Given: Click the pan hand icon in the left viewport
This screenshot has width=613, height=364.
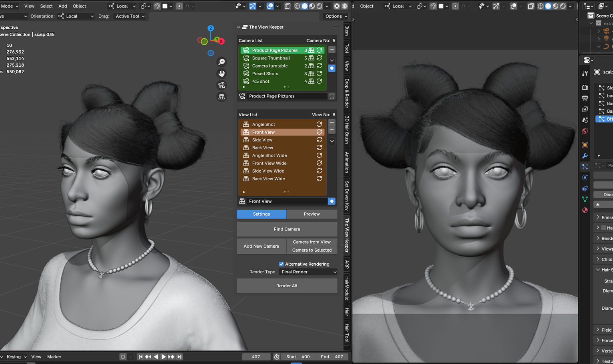Looking at the screenshot, I should [222, 74].
